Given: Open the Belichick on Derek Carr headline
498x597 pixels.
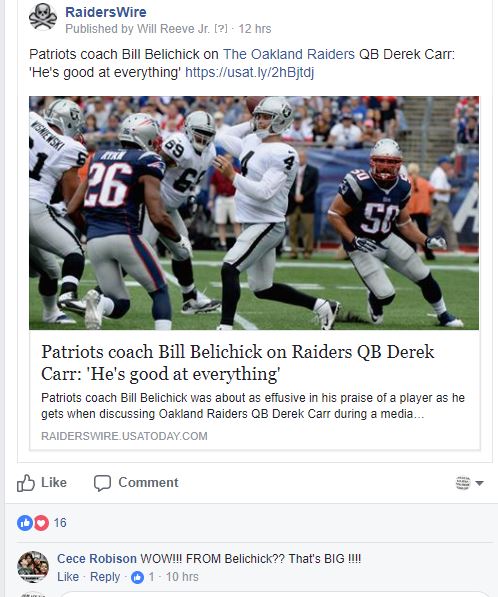Looking at the screenshot, I should click(x=238, y=362).
